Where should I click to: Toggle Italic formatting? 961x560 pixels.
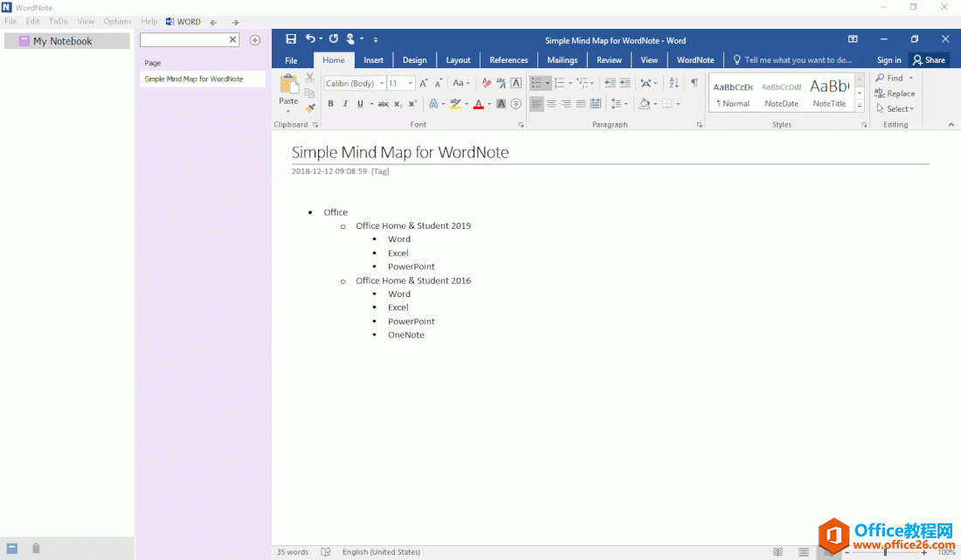coord(345,104)
